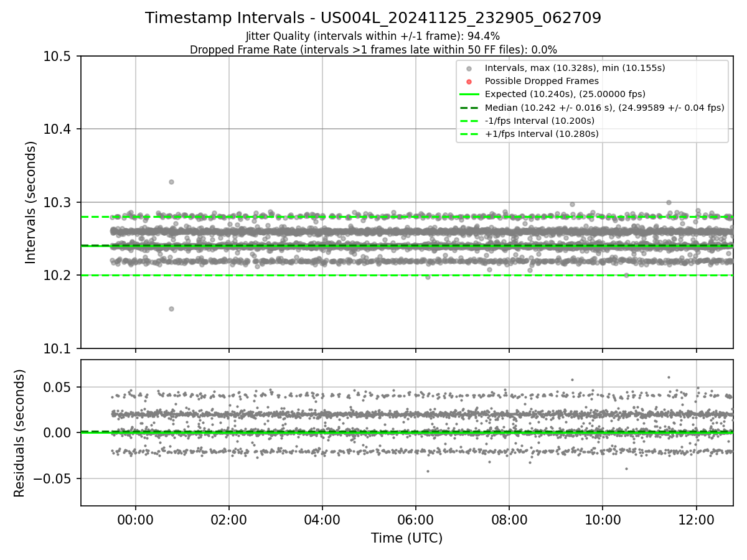Click legend entry "Possible Dropped Frames"
Viewport: 747px width, 560px height.
tap(542, 81)
